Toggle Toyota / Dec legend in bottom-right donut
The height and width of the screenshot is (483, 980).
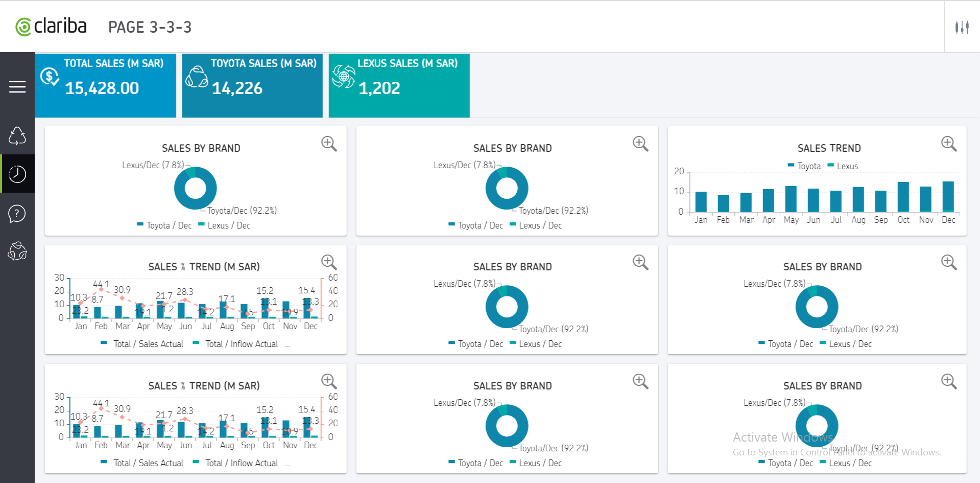point(786,463)
